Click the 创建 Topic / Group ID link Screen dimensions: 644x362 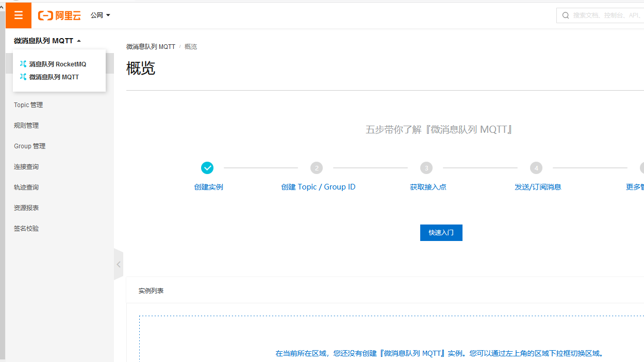point(318,187)
